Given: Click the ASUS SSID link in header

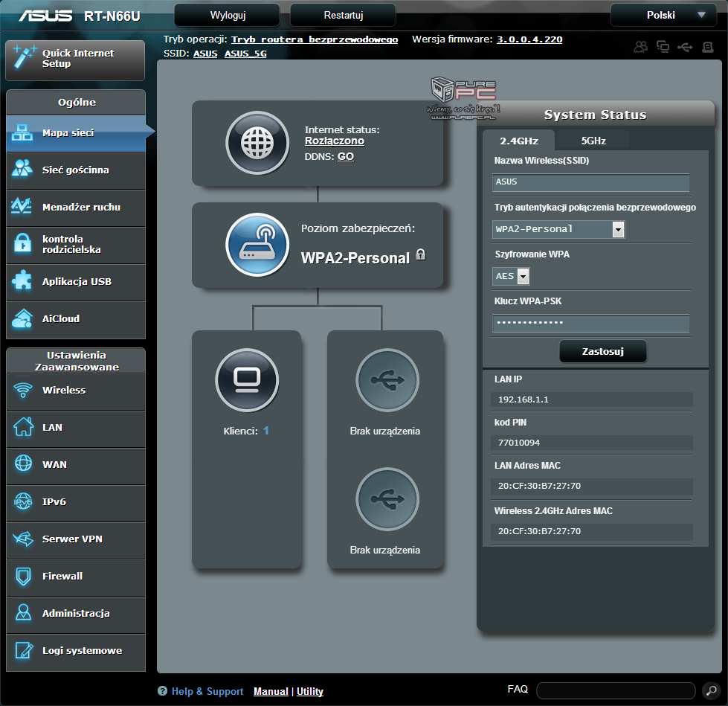Looking at the screenshot, I should 205,54.
